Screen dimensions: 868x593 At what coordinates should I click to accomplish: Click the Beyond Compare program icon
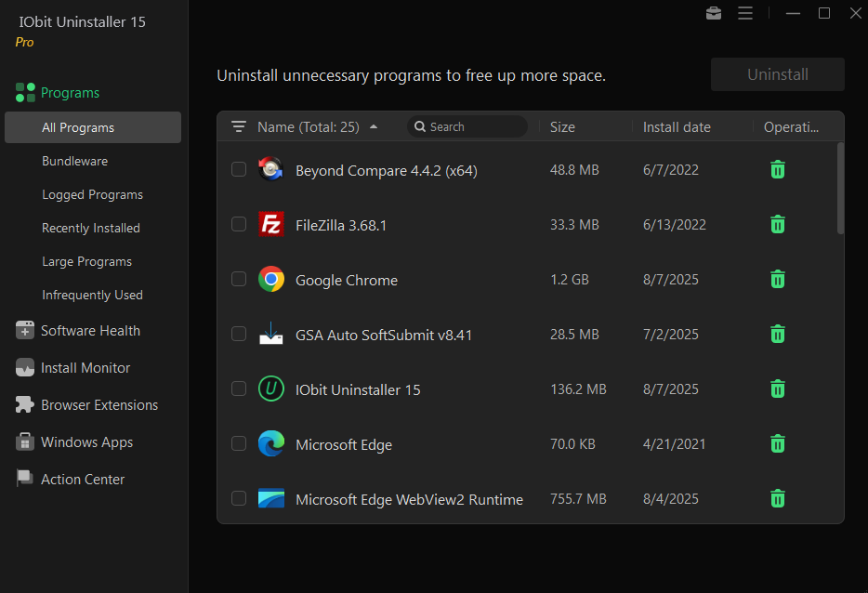coord(271,169)
